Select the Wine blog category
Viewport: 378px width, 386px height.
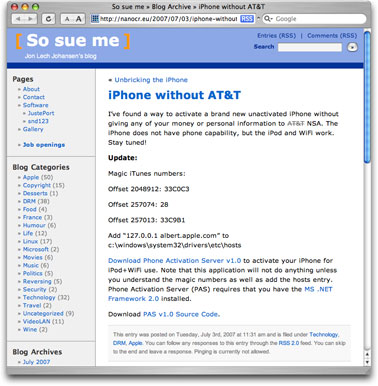[30, 329]
